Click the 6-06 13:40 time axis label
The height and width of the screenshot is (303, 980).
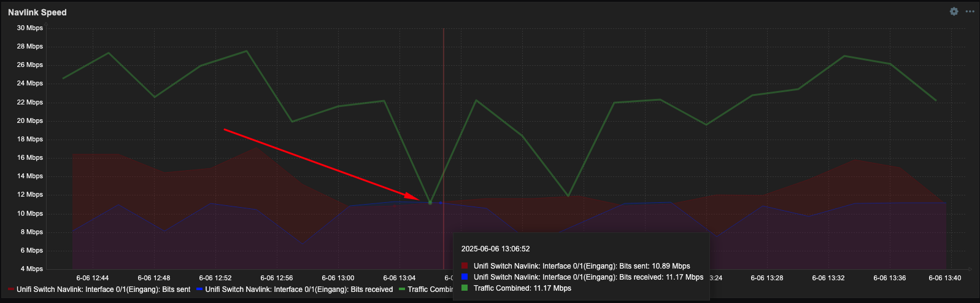[945, 278]
